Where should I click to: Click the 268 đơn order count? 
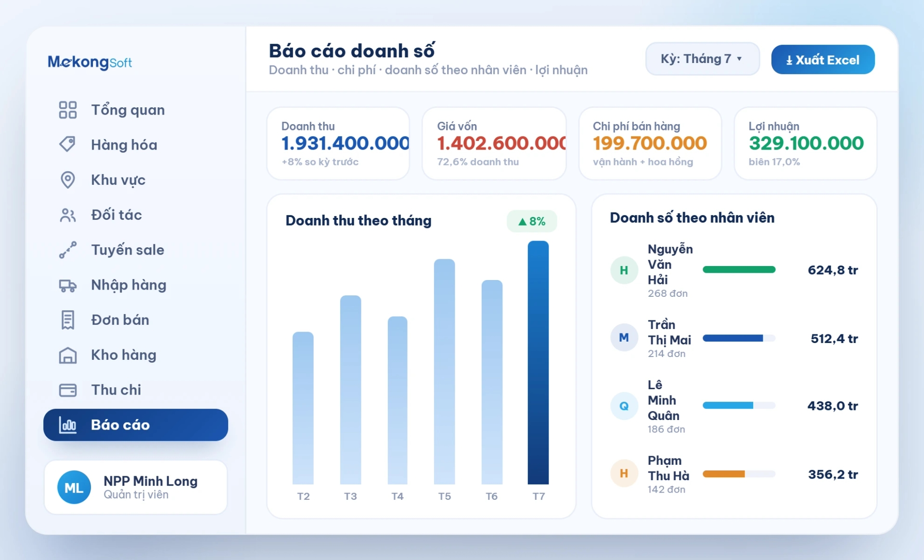click(x=667, y=293)
